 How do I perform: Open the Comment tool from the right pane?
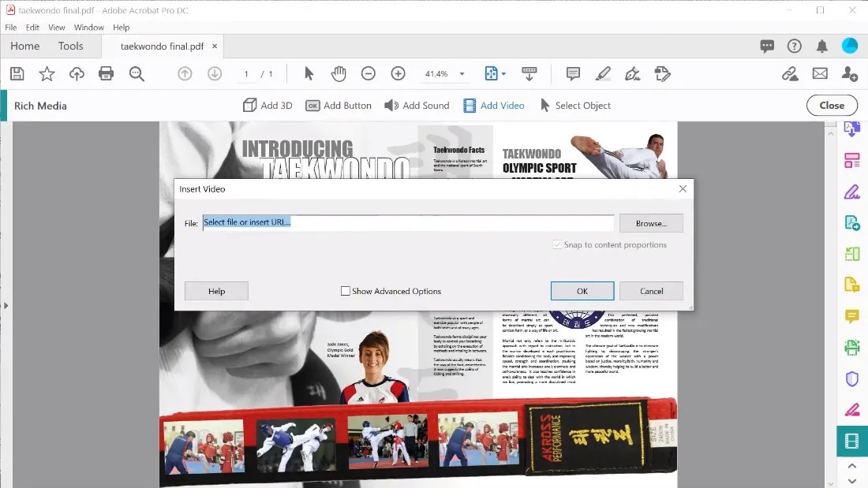[853, 316]
